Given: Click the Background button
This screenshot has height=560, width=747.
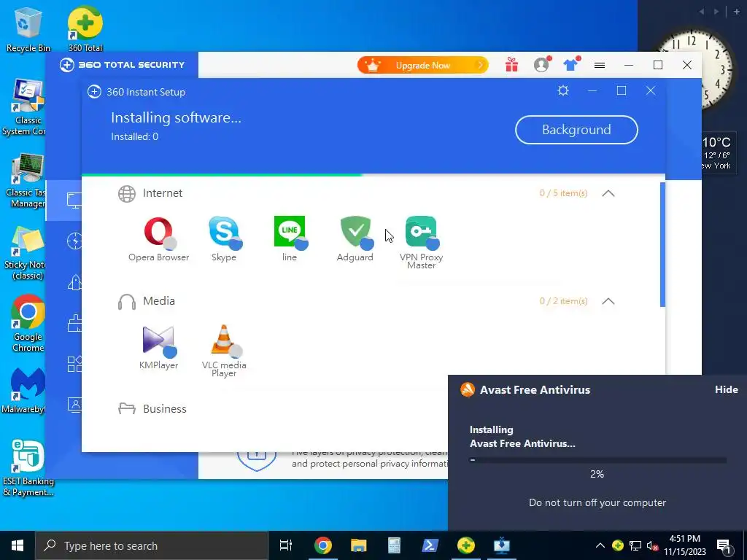Looking at the screenshot, I should [x=576, y=130].
